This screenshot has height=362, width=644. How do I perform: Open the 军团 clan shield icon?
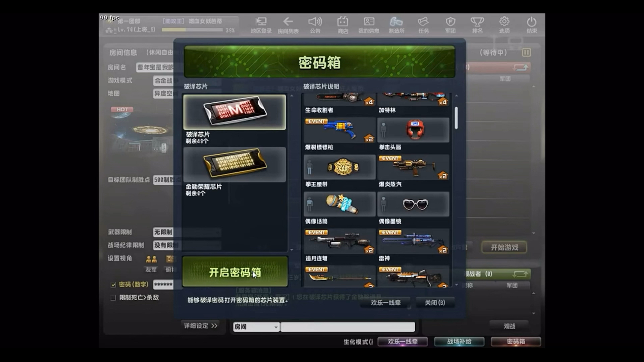pos(450,25)
